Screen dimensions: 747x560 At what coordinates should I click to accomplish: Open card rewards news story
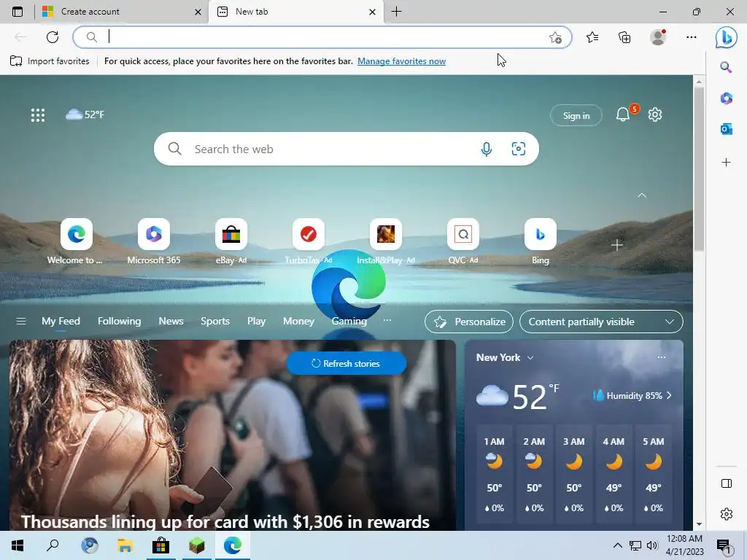pos(225,522)
